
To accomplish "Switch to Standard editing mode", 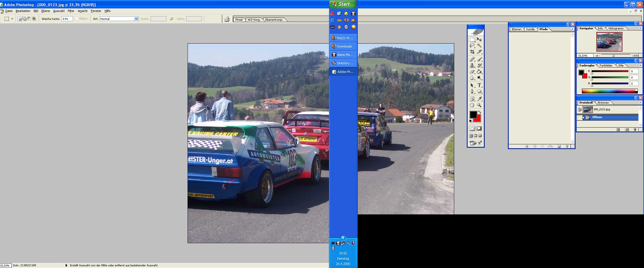I will click(472, 128).
